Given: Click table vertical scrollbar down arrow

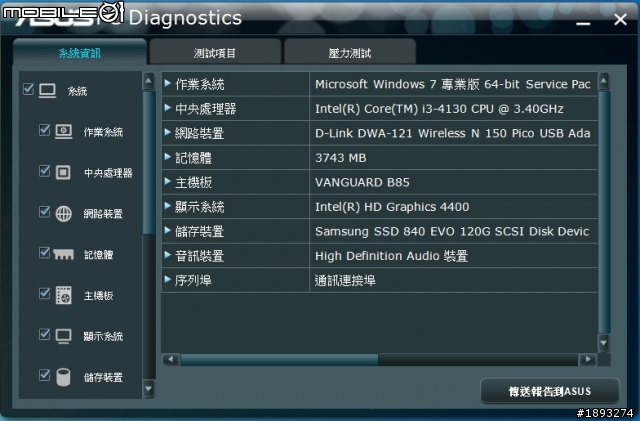Looking at the screenshot, I should click(x=604, y=343).
